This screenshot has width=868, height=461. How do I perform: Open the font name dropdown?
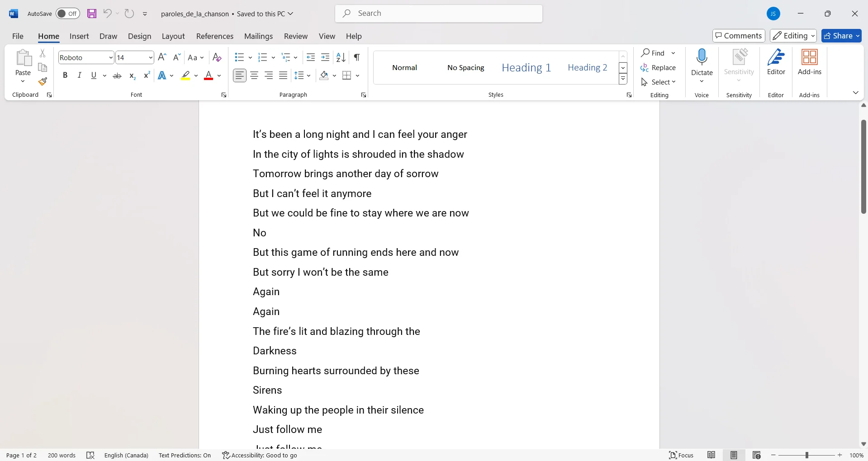pos(111,57)
